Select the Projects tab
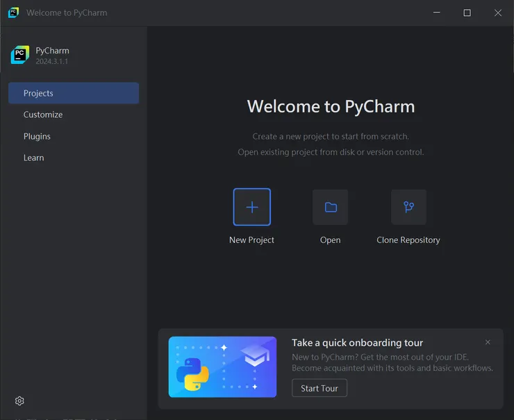This screenshot has height=420, width=514. 74,93
